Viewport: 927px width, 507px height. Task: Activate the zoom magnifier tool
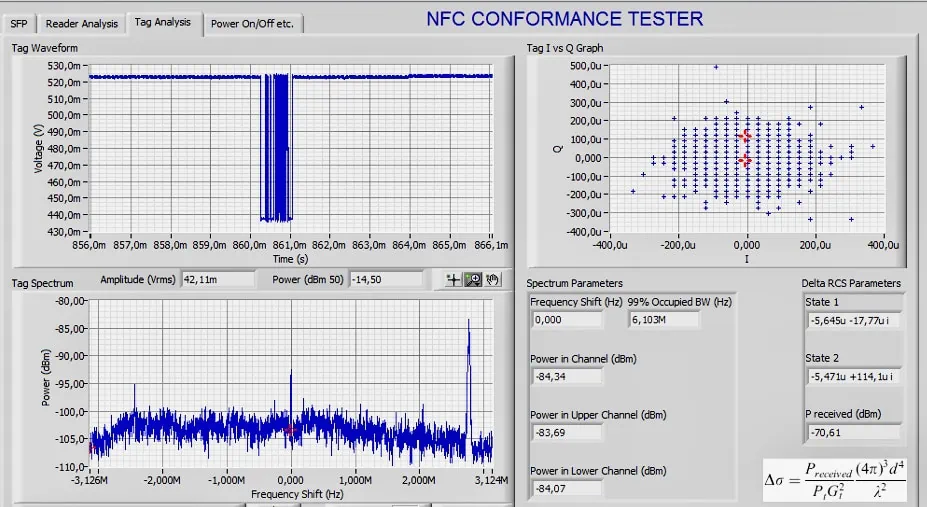pyautogui.click(x=473, y=280)
